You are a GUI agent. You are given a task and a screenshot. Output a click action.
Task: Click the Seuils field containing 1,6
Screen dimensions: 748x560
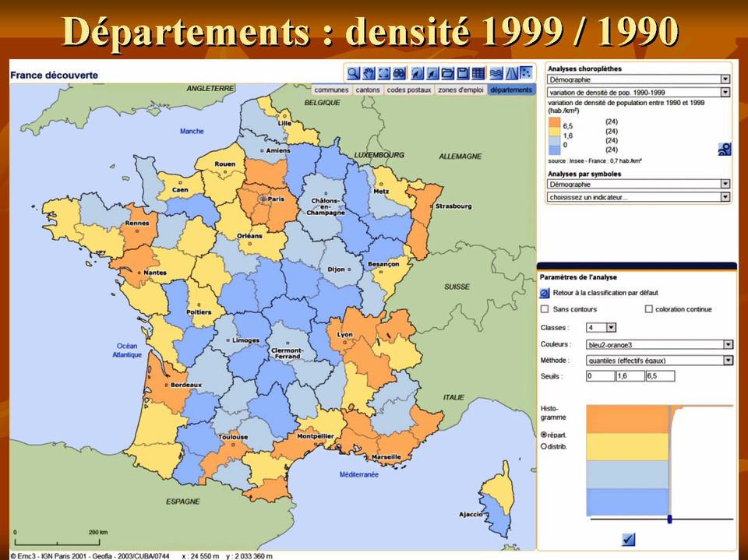click(x=630, y=376)
